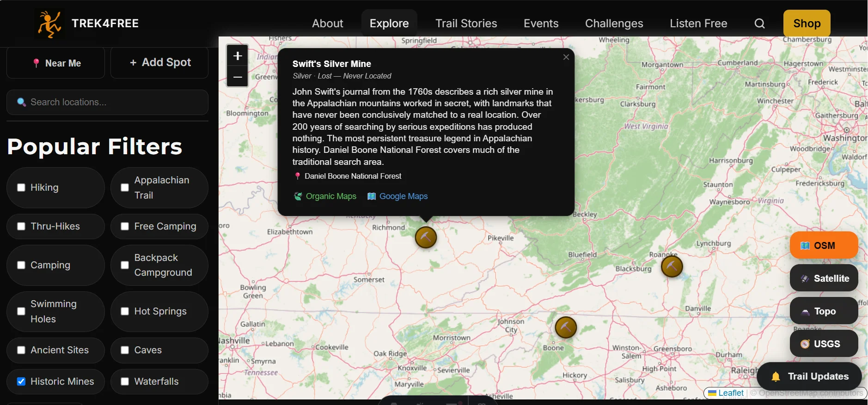This screenshot has height=405, width=868.
Task: Open Trail Stories
Action: click(x=466, y=24)
